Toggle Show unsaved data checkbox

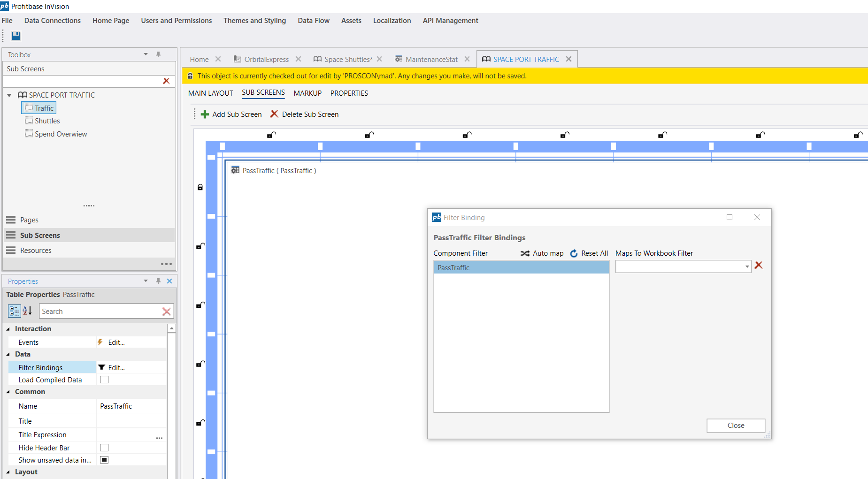click(x=104, y=460)
